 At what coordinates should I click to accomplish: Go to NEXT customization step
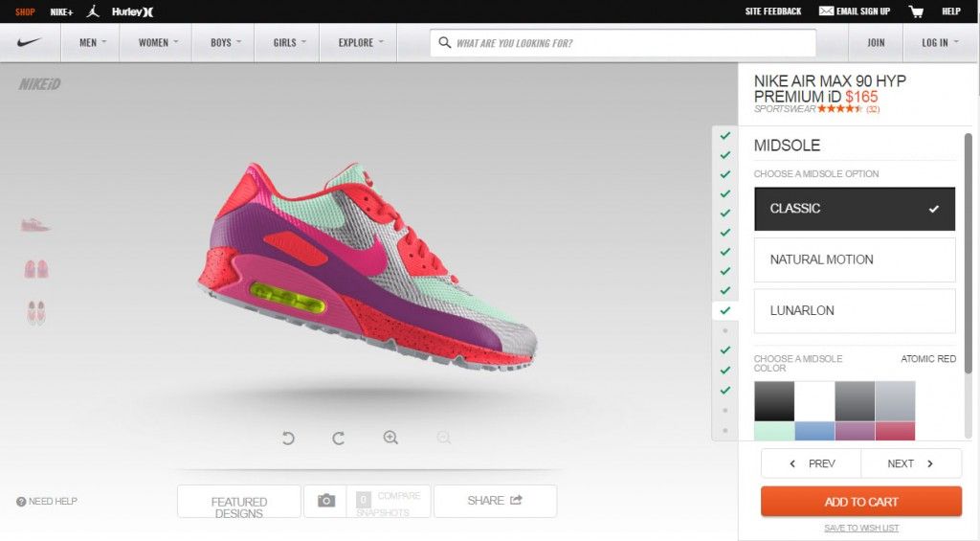click(911, 463)
